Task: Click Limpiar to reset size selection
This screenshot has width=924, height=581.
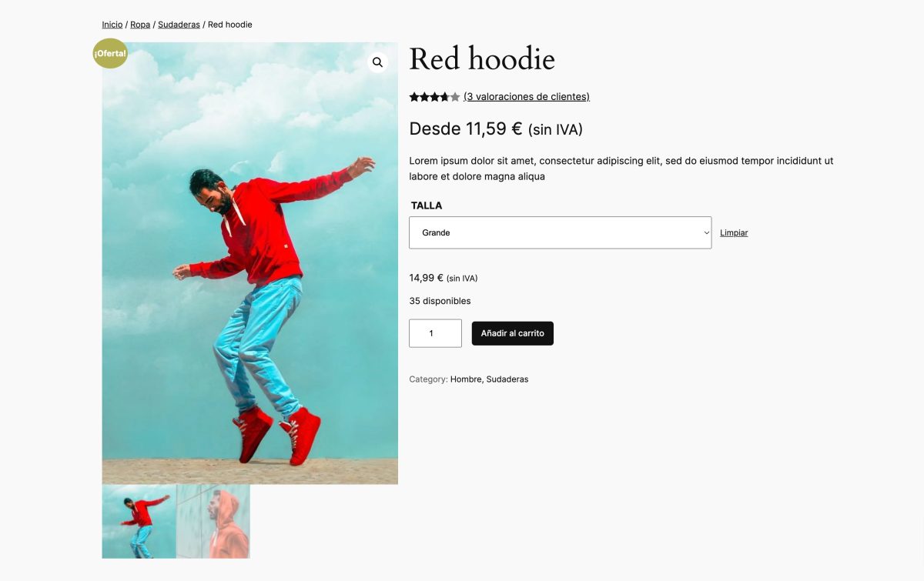Action: 733,232
